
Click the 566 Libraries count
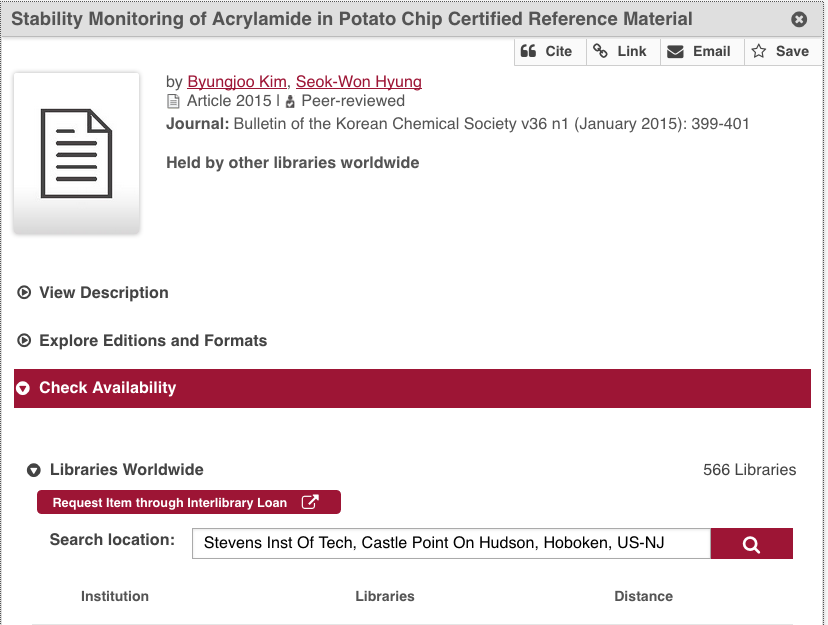point(749,470)
